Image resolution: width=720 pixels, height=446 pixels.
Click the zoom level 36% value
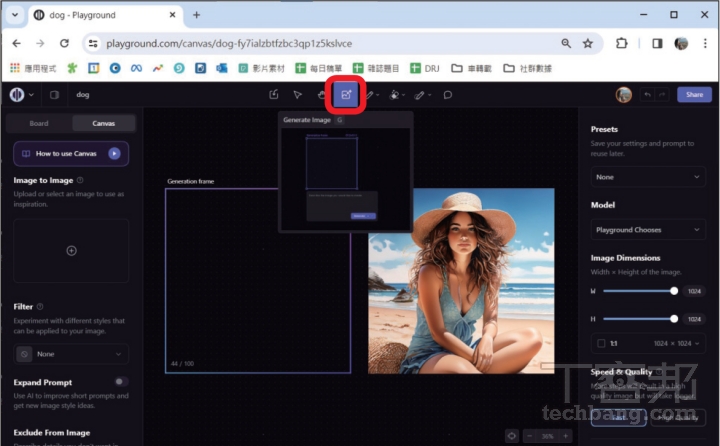pos(547,436)
